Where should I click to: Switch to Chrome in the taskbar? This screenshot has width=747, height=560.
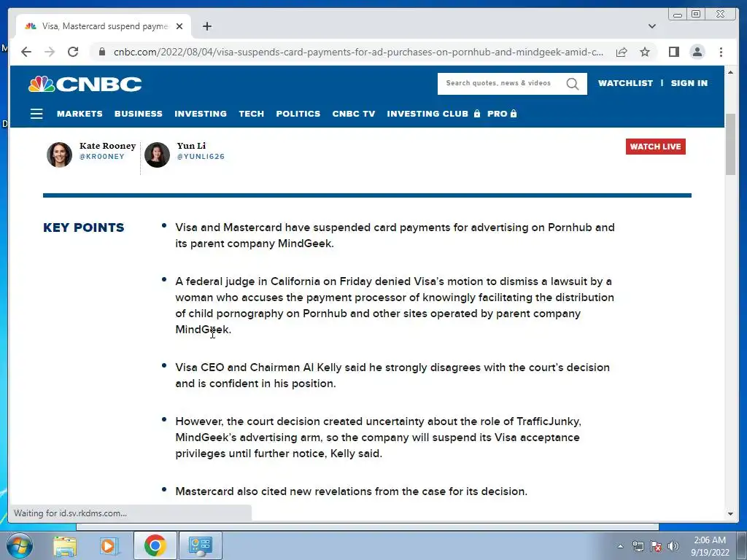pyautogui.click(x=155, y=545)
